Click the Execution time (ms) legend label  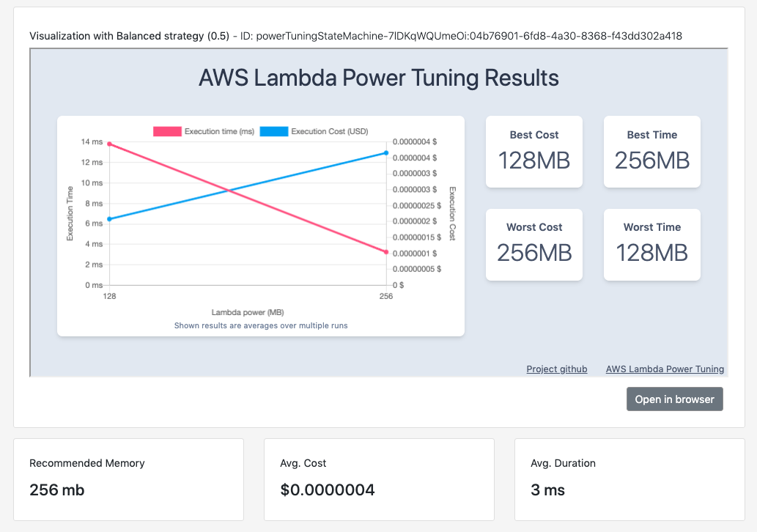tap(219, 131)
